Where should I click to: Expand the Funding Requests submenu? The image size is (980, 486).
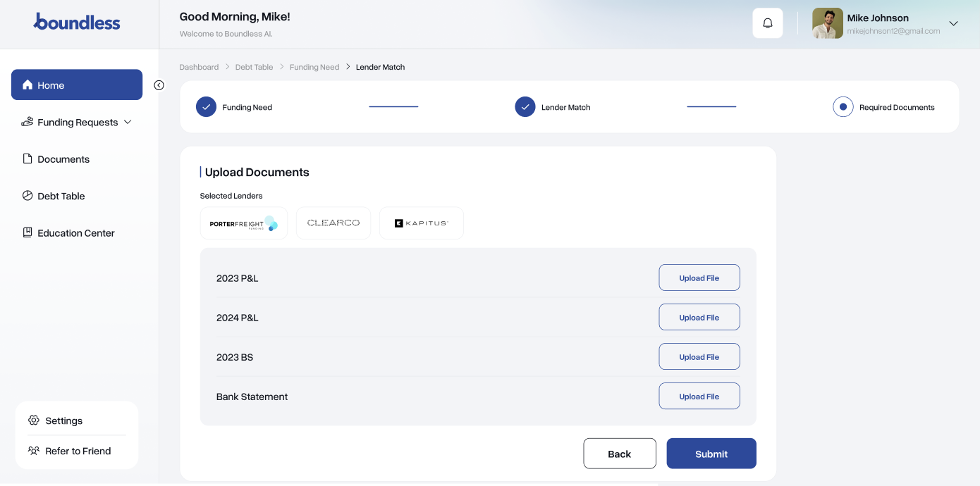(x=128, y=122)
